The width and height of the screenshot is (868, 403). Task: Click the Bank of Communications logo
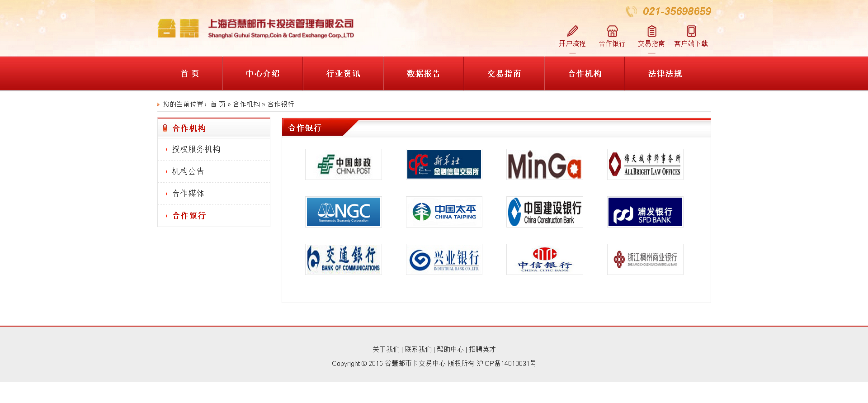click(344, 260)
